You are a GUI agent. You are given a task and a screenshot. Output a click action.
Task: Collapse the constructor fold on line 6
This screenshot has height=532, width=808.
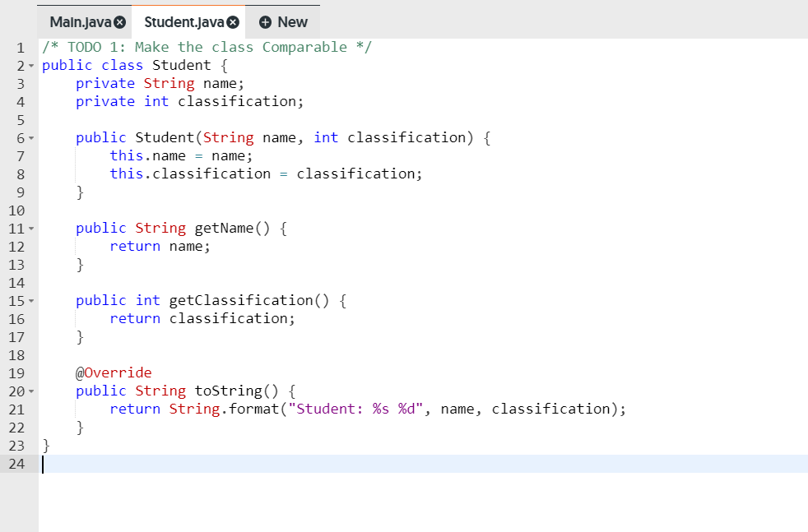33,138
